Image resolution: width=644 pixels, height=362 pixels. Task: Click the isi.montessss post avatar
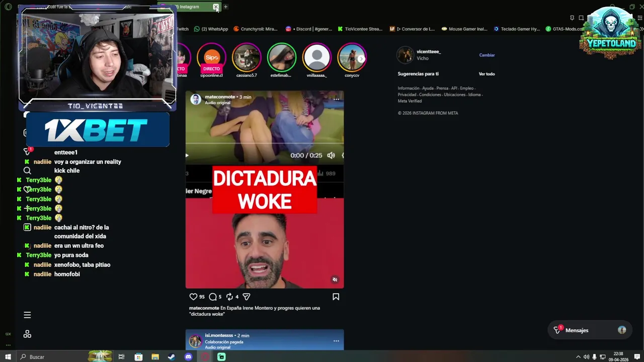tap(195, 341)
